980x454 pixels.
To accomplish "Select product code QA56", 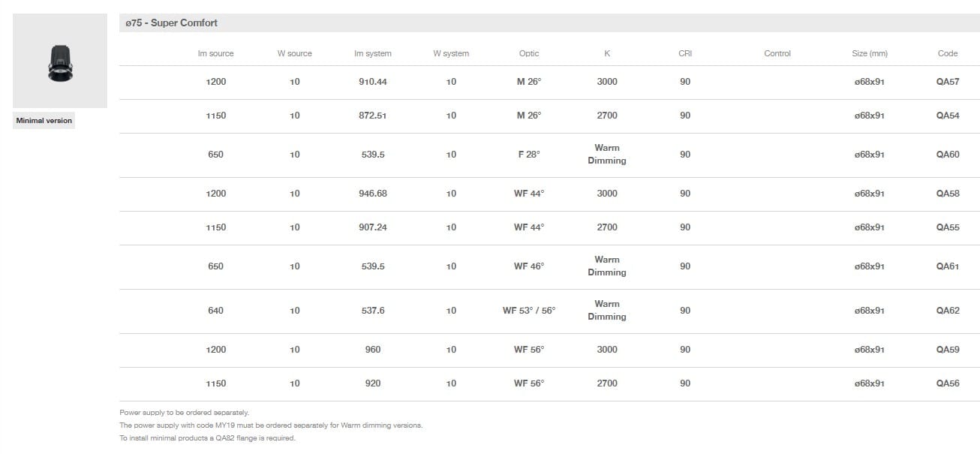I will (x=948, y=383).
